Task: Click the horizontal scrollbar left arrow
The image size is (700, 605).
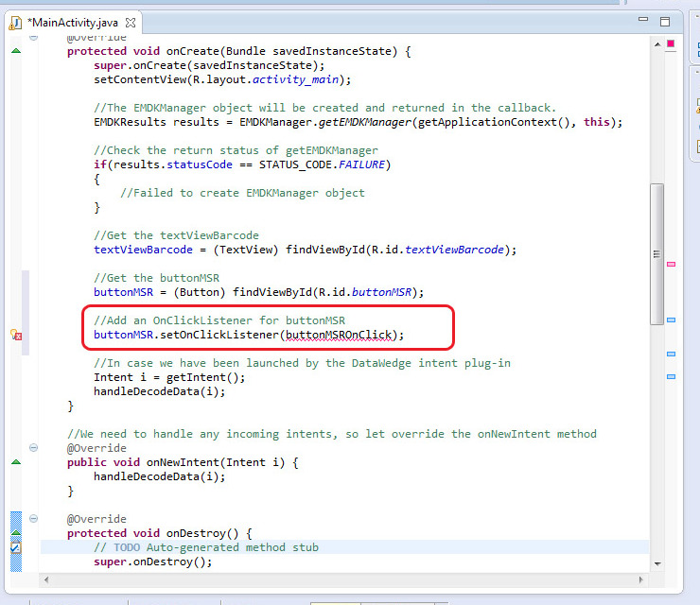Action: 46,579
